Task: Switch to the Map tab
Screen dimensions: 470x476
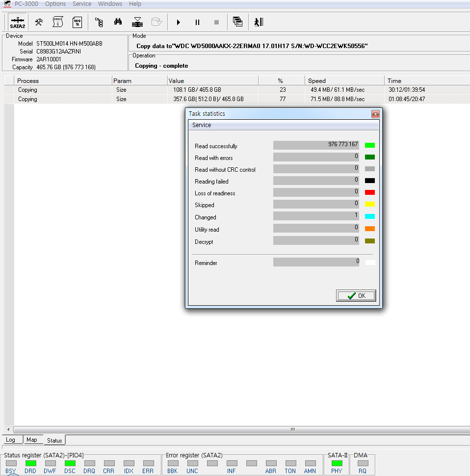Action: pos(32,440)
